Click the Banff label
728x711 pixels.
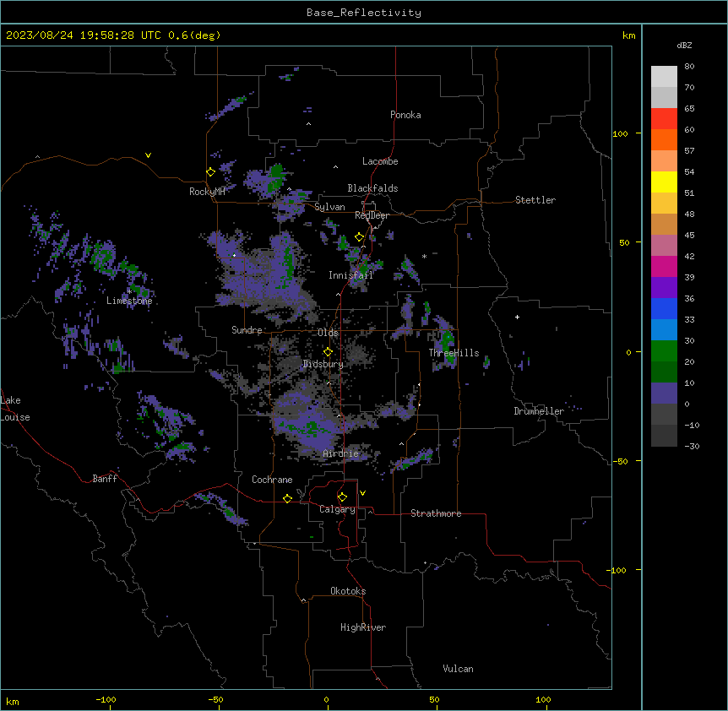(105, 479)
